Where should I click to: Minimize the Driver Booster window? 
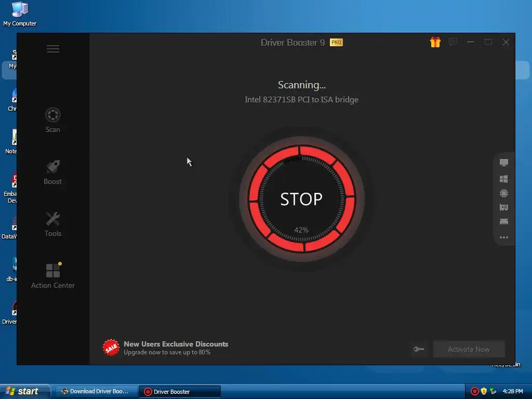click(x=471, y=42)
